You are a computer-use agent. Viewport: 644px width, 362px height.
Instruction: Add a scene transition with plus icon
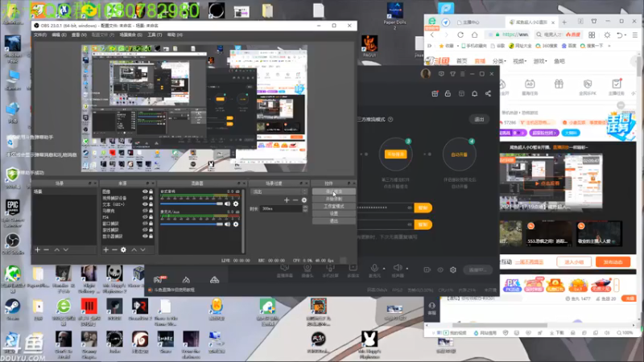287,200
